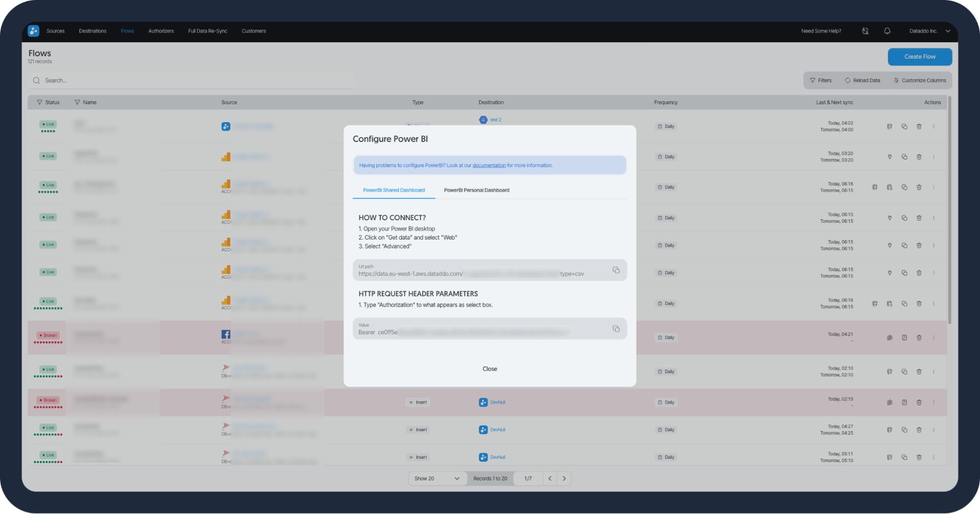Image resolution: width=980 pixels, height=514 pixels.
Task: Open more actions for Today 04:27 row
Action: tap(933, 430)
